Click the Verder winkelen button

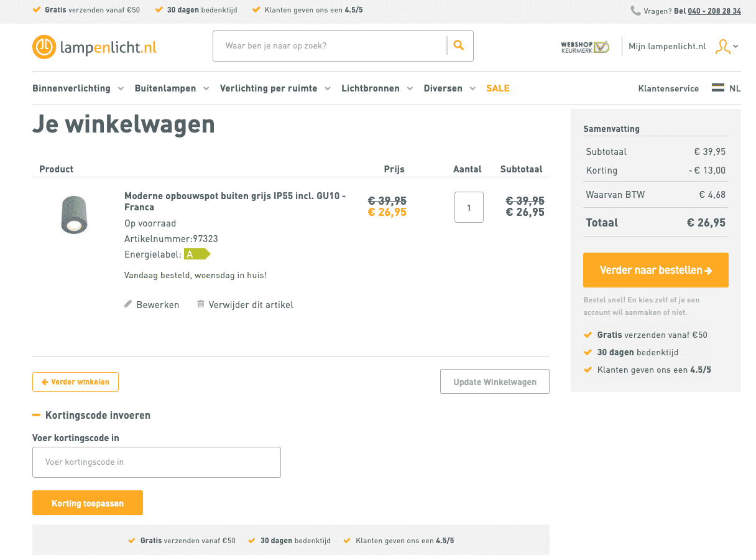coord(75,382)
